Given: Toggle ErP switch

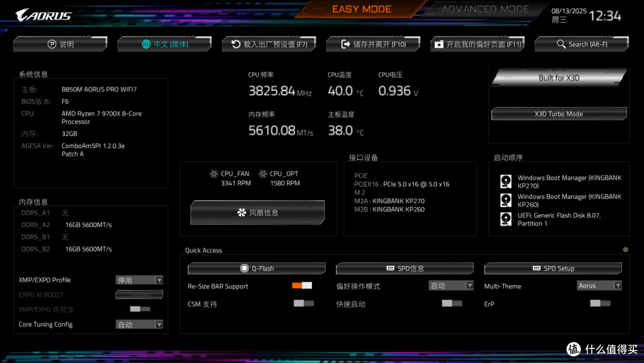Looking at the screenshot, I should tap(600, 303).
